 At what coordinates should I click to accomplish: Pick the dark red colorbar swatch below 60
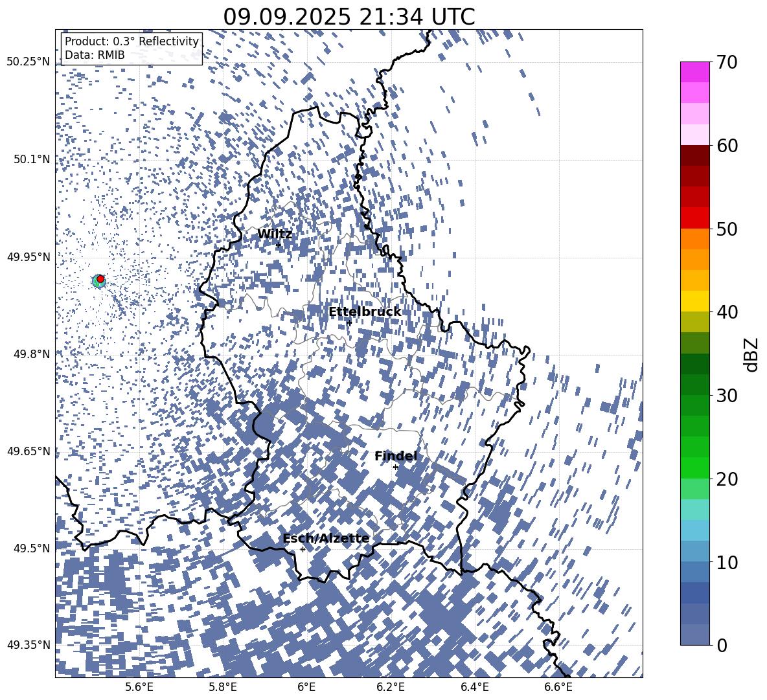[694, 155]
